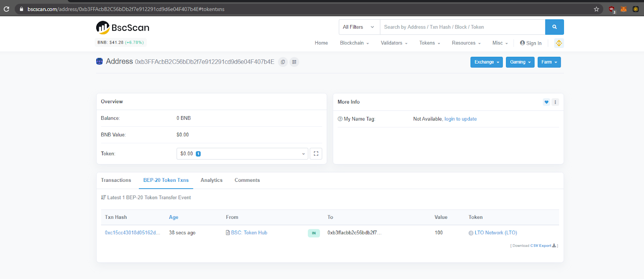The width and height of the screenshot is (644, 279).
Task: Open transaction hash 0xc15cc43018d05162d...
Action: pos(132,233)
